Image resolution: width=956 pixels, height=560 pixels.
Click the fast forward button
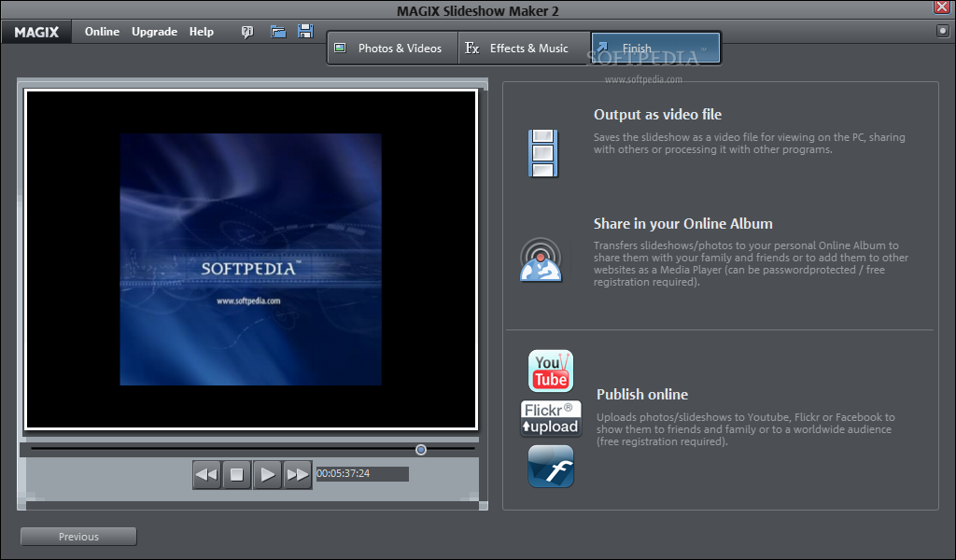(298, 474)
